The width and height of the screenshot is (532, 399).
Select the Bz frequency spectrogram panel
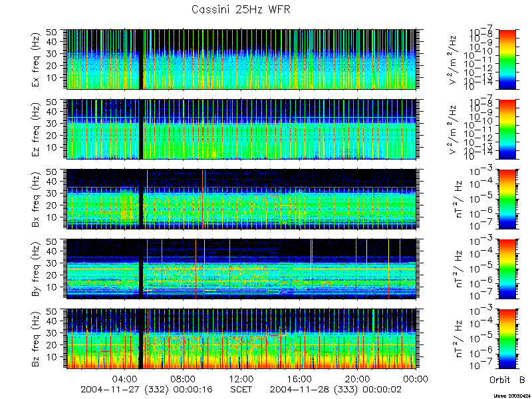pyautogui.click(x=241, y=338)
